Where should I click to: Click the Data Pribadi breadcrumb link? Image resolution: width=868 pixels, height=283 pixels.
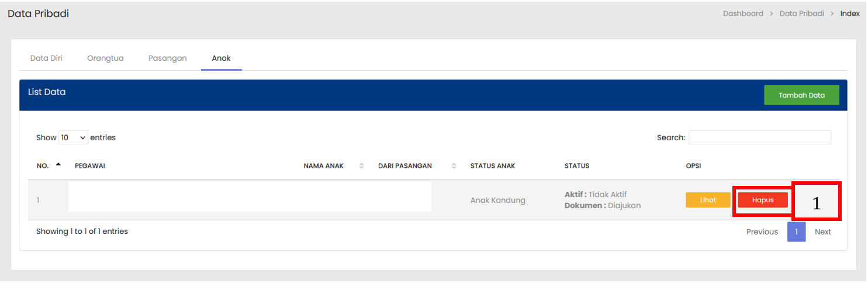801,13
